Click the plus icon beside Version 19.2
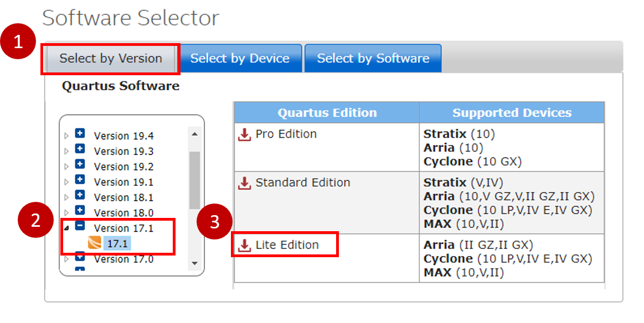Image resolution: width=644 pixels, height=323 pixels. pyautogui.click(x=80, y=165)
